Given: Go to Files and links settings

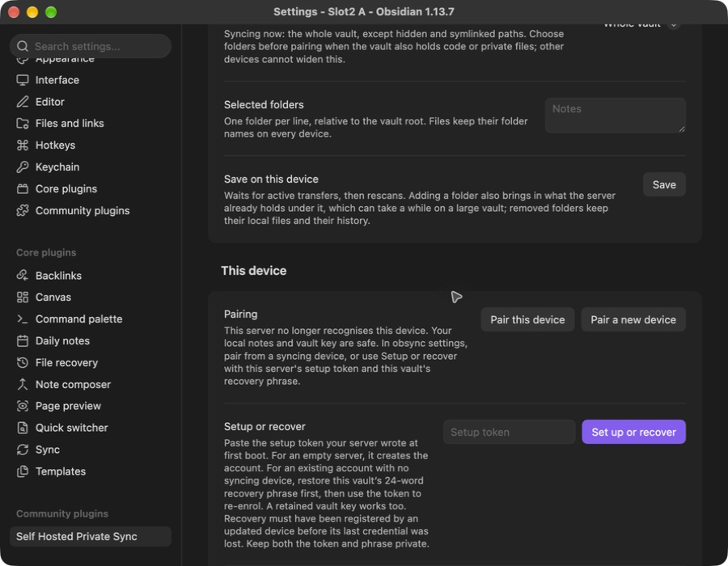Looking at the screenshot, I should point(91,124).
